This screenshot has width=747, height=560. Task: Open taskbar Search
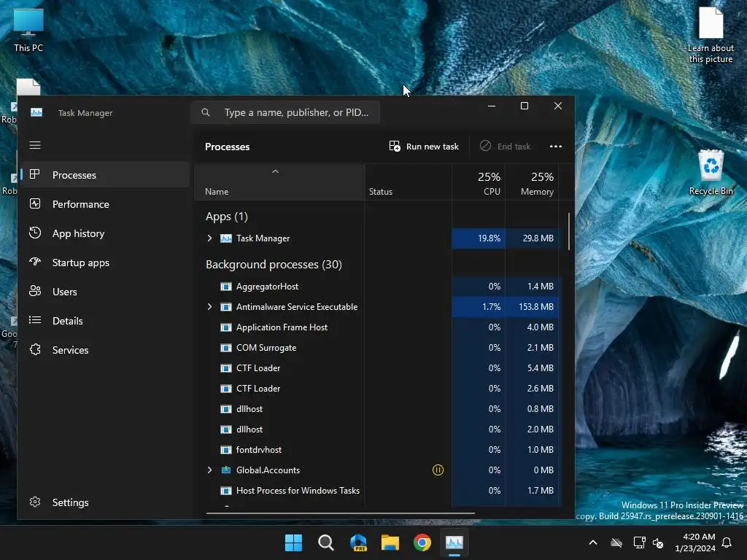point(326,542)
